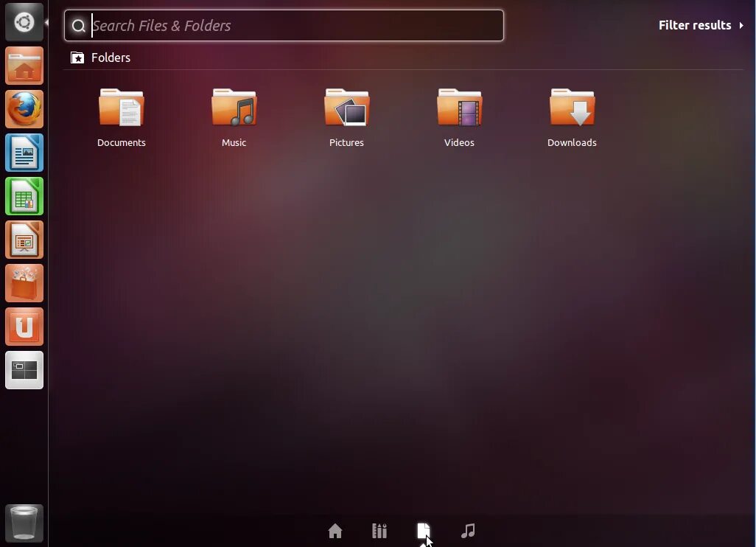Screen dimensions: 756x547
Task: Open the Trash in launcher
Action: (24, 523)
